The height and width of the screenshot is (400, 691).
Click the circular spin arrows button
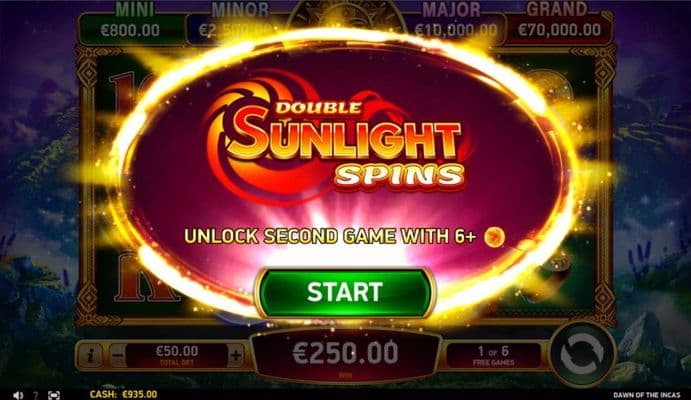pyautogui.click(x=581, y=355)
